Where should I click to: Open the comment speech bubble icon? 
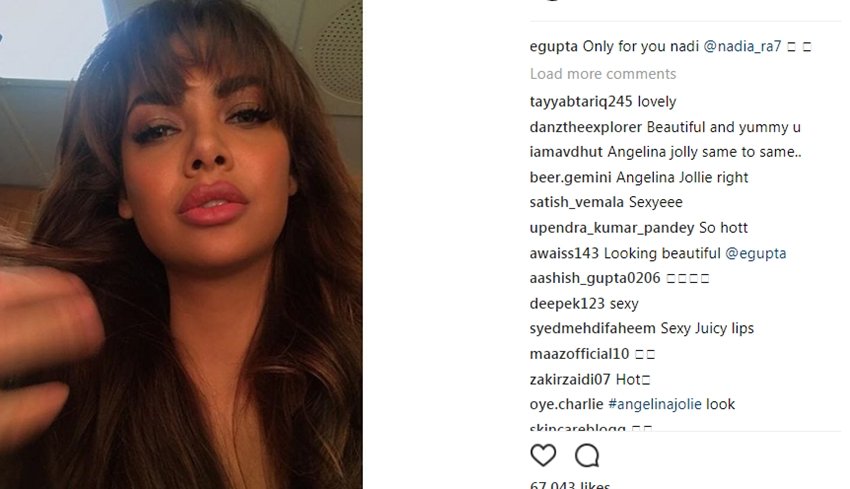click(x=587, y=455)
